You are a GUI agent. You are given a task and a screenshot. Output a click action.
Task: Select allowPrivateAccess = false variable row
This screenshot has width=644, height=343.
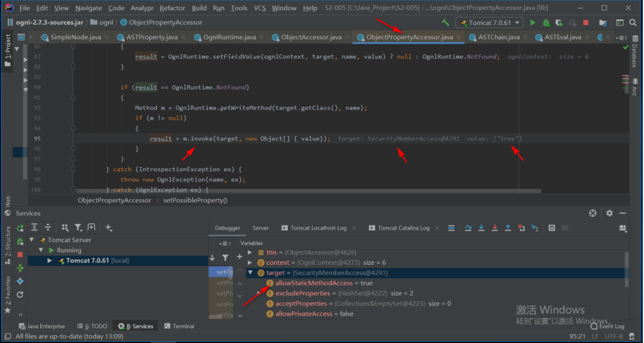point(437,314)
